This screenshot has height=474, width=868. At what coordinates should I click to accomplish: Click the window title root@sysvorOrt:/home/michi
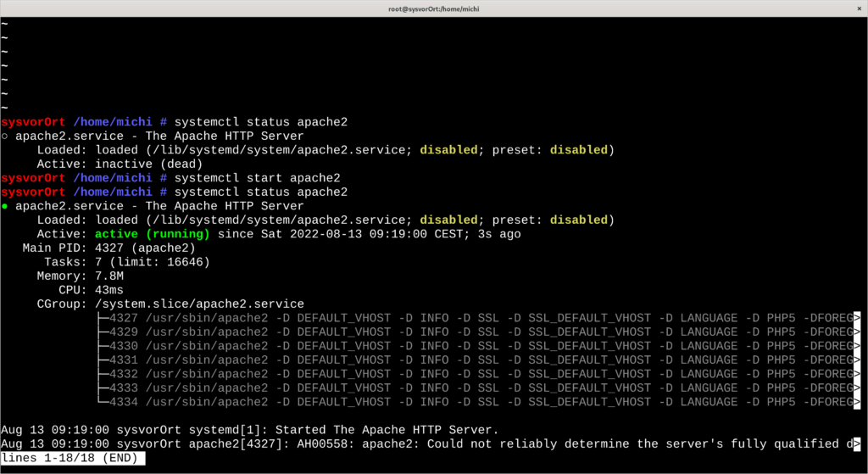pos(433,8)
